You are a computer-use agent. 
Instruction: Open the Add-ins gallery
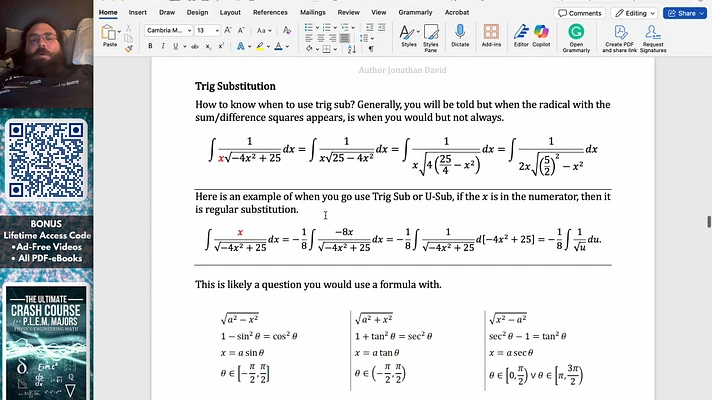[491, 36]
